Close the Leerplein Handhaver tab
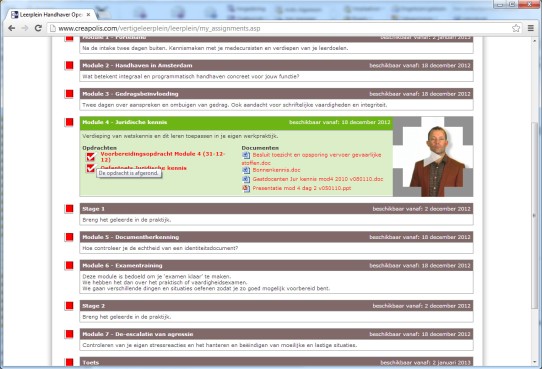Viewport: 542px width, 369px height. [88, 15]
